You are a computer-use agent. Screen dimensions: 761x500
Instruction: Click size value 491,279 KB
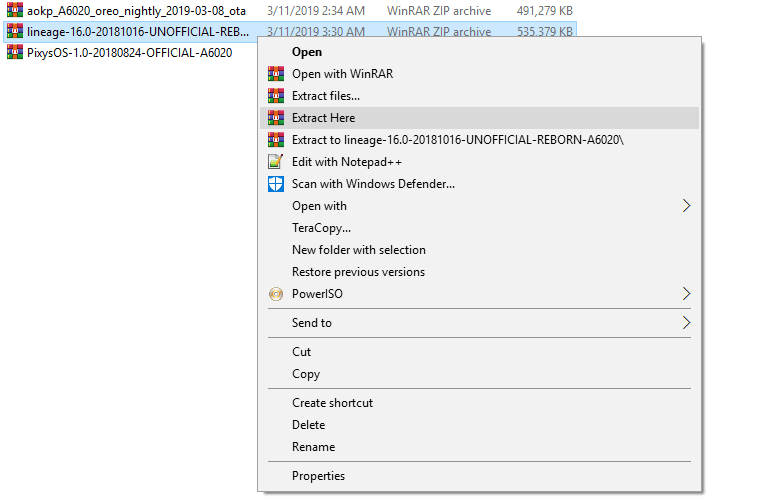[x=545, y=11]
